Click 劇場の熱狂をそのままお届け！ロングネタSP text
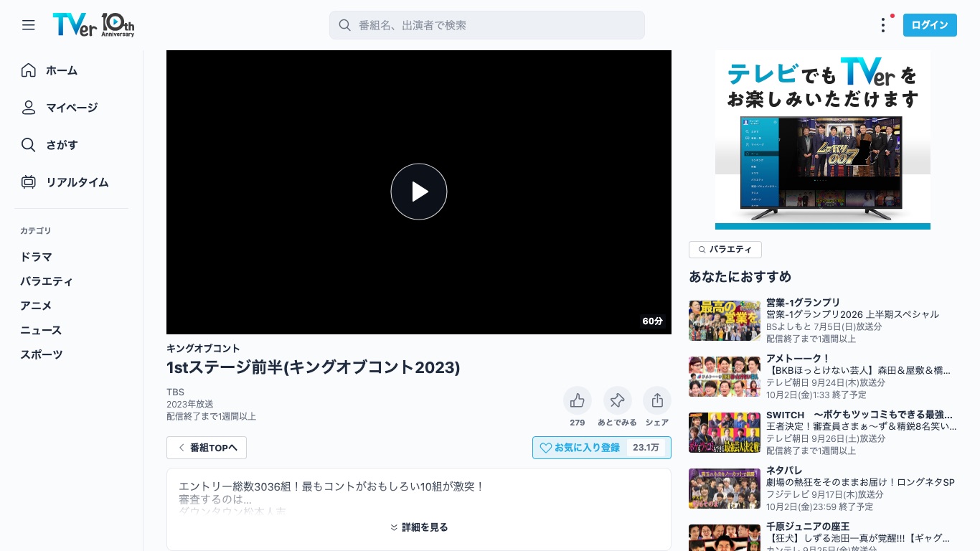 pos(860,482)
